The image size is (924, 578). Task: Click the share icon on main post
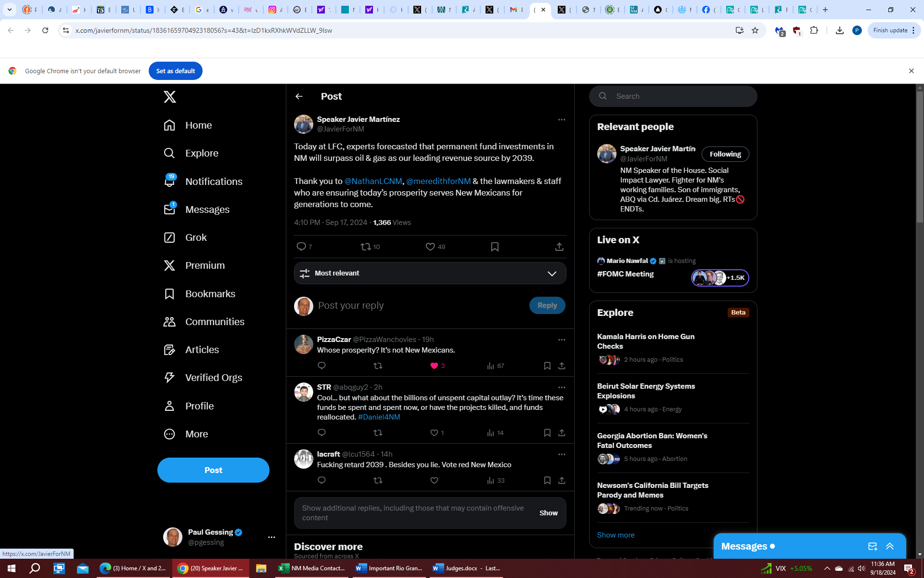coord(559,247)
